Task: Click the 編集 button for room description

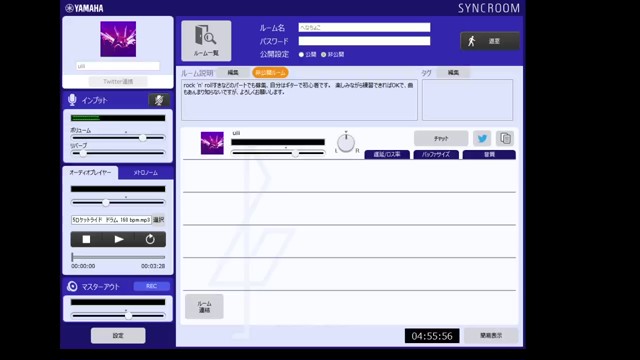Action: [233, 73]
